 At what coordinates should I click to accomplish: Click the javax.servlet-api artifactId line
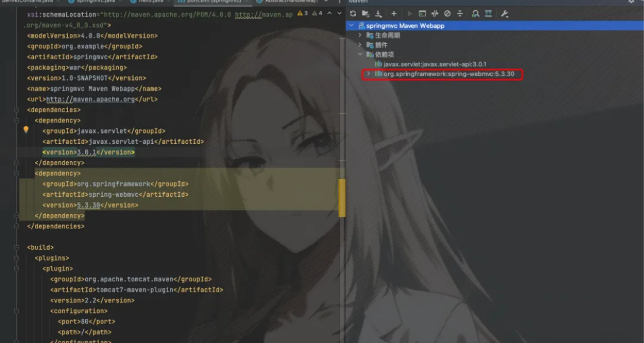click(123, 142)
